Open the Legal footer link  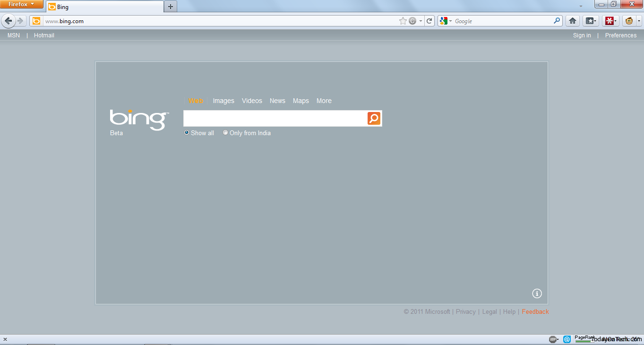point(489,312)
